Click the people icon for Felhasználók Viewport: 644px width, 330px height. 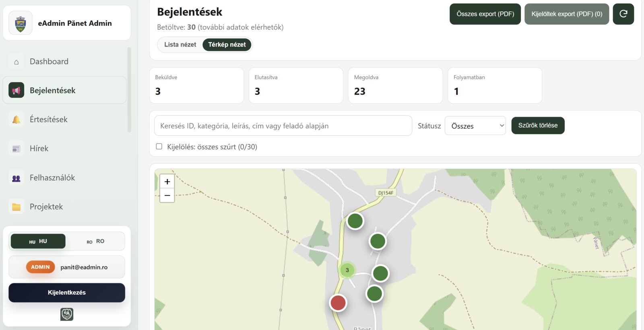(x=16, y=178)
